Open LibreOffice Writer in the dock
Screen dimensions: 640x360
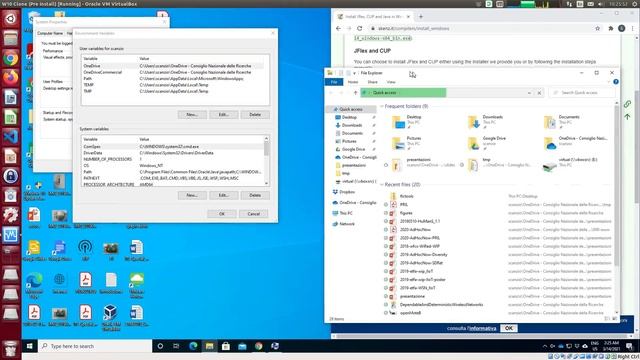[11, 98]
